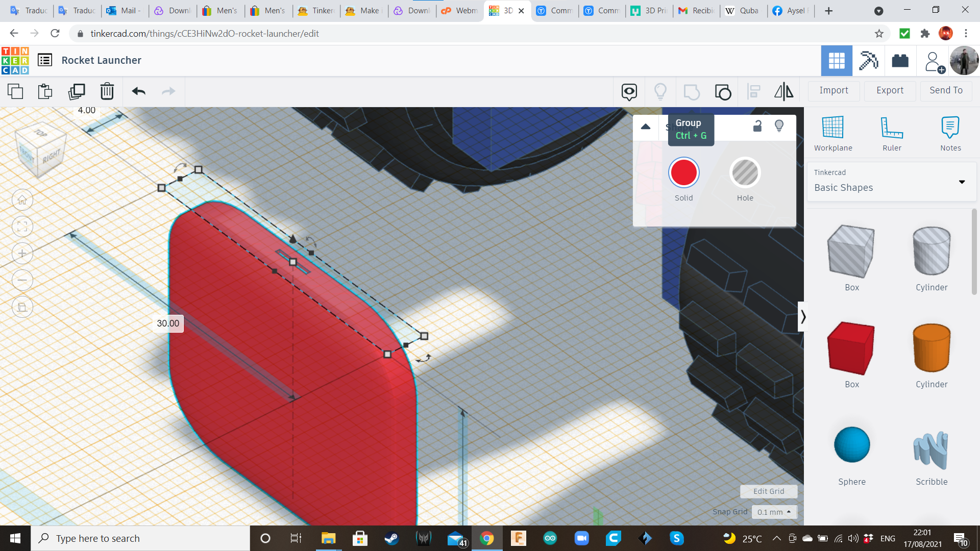Undo the last action
The width and height of the screenshot is (980, 551).
pyautogui.click(x=138, y=92)
